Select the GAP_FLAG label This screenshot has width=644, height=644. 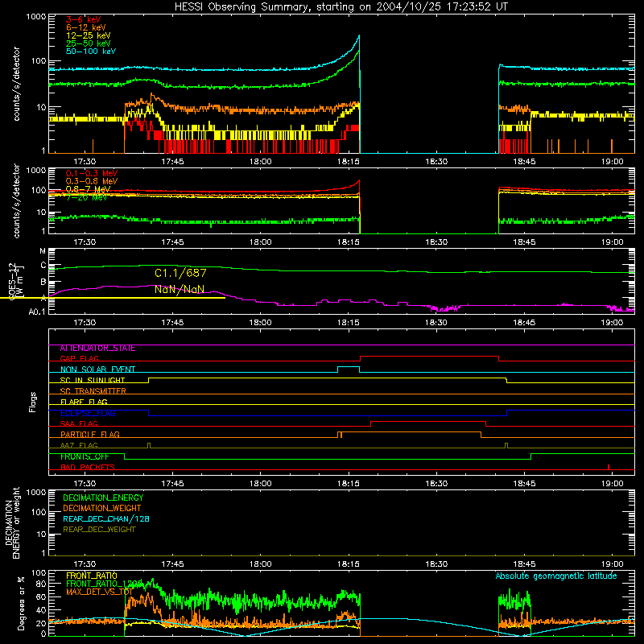79,358
